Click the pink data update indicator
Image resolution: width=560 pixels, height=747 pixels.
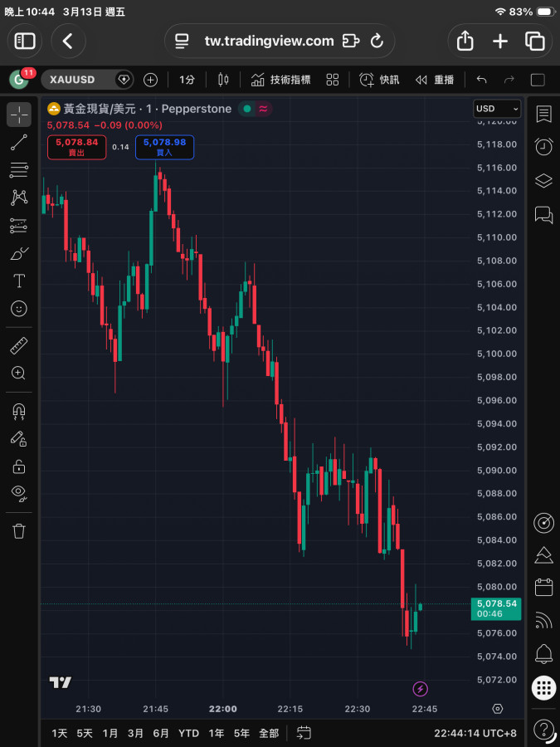(263, 109)
